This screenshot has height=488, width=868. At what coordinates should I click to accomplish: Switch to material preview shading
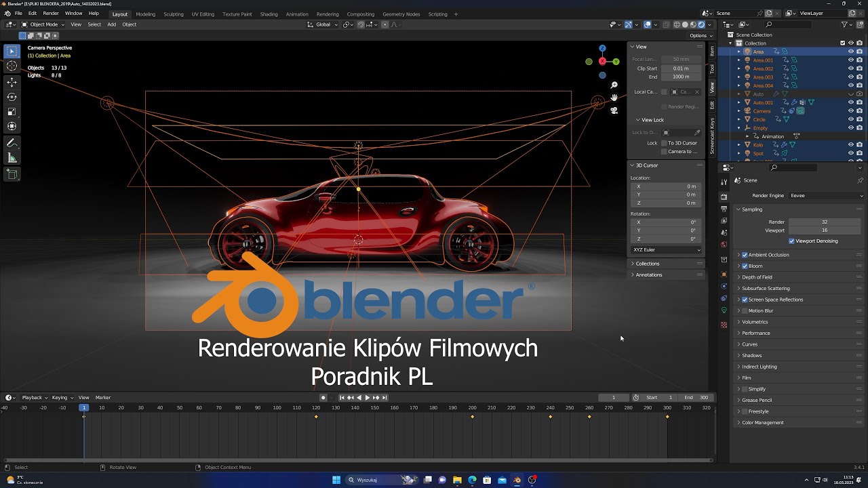click(x=693, y=24)
